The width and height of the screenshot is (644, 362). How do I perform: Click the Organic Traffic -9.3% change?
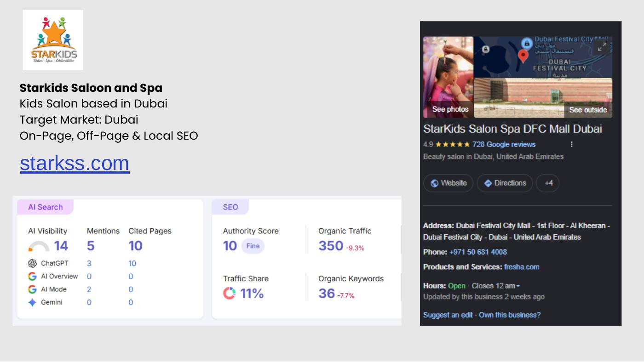pyautogui.click(x=355, y=248)
